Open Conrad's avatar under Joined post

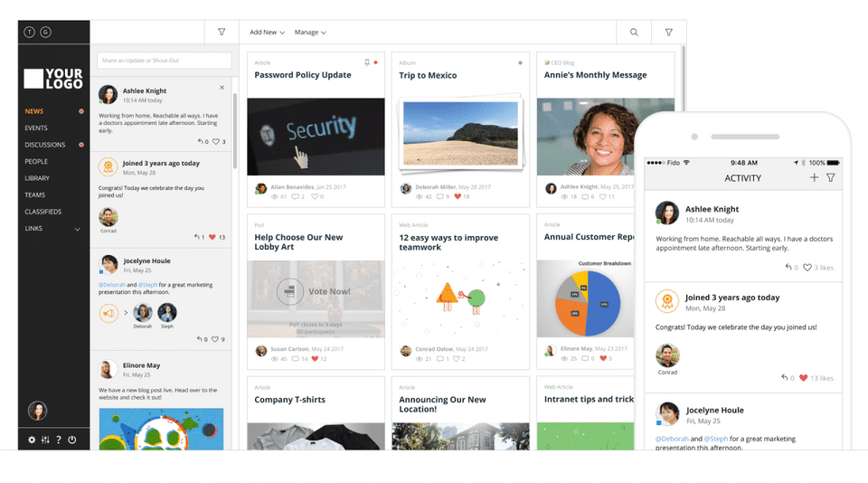coord(108,216)
